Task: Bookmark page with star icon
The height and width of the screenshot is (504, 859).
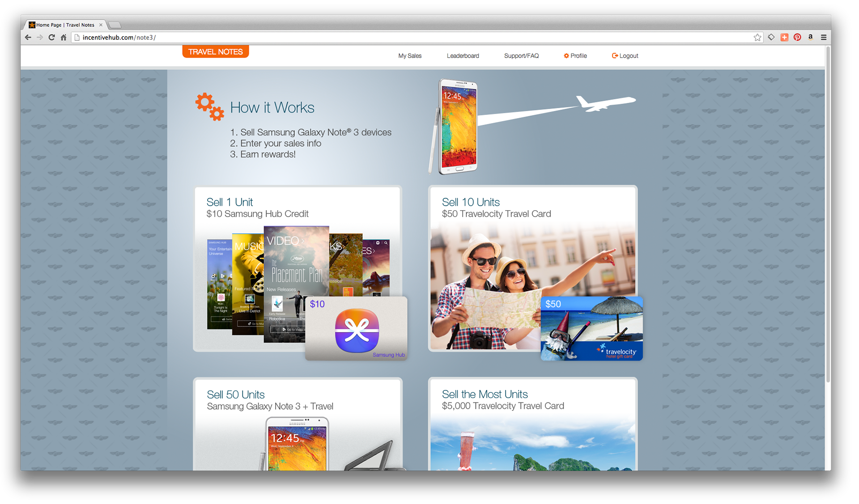Action: coord(757,38)
